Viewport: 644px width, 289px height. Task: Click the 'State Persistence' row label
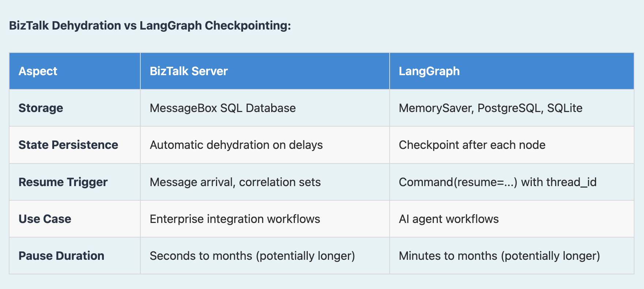[75, 145]
